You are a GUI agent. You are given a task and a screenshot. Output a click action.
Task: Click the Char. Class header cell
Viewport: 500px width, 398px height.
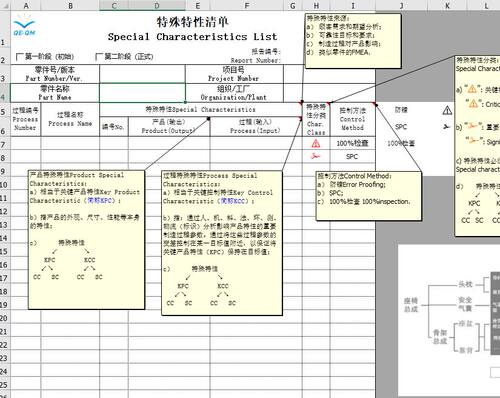(316, 119)
